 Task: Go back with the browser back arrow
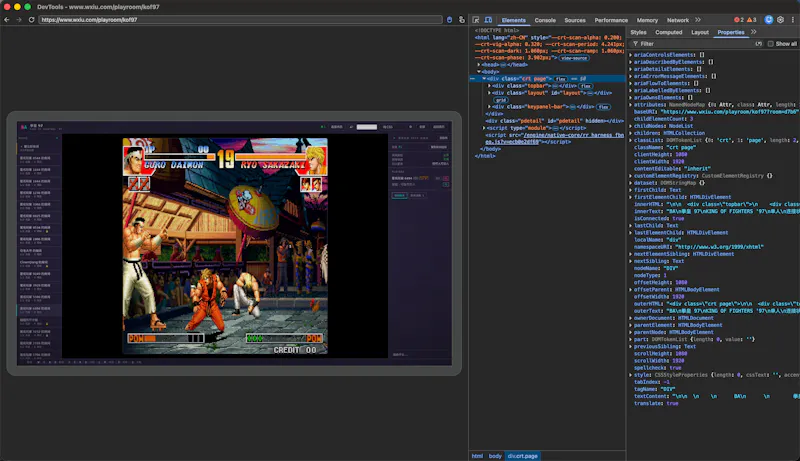(7, 20)
